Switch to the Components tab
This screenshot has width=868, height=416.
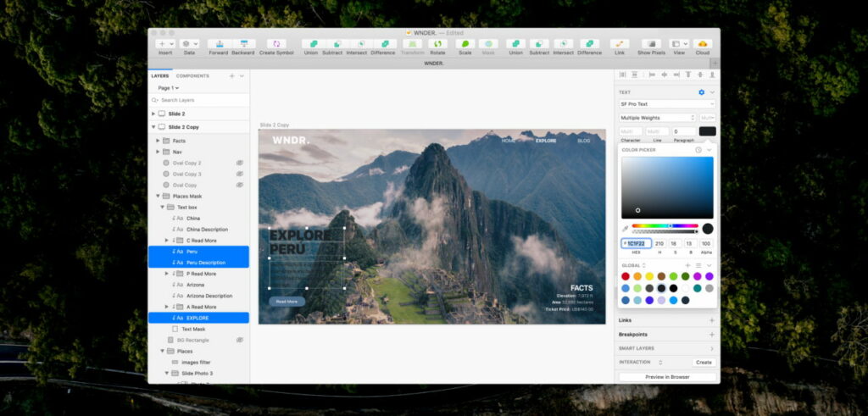pos(192,75)
